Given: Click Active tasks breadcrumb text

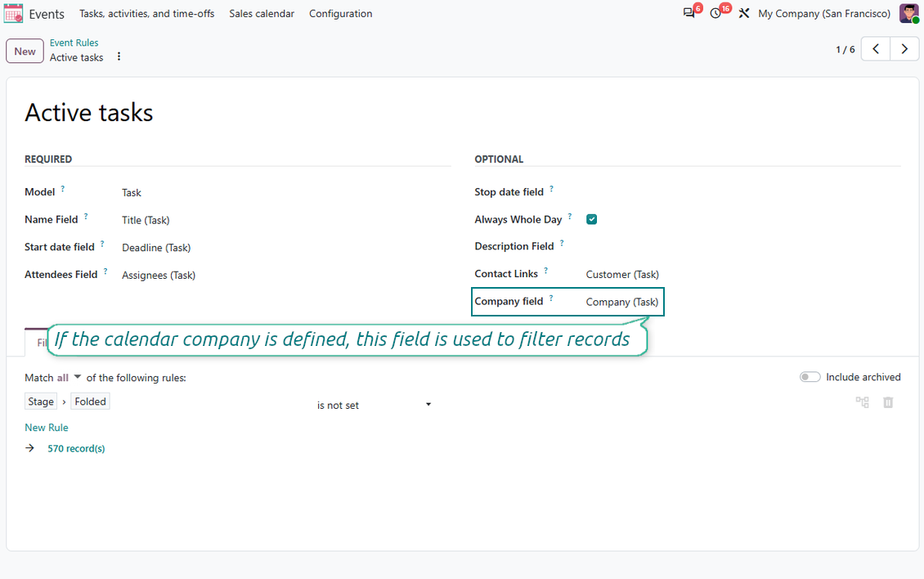Looking at the screenshot, I should (x=76, y=57).
